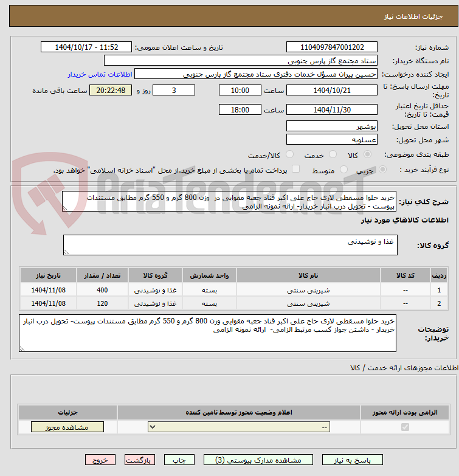This screenshot has height=476, width=459.
Task: Toggle the Islamic treasury payment checkbox
Action: point(295,169)
